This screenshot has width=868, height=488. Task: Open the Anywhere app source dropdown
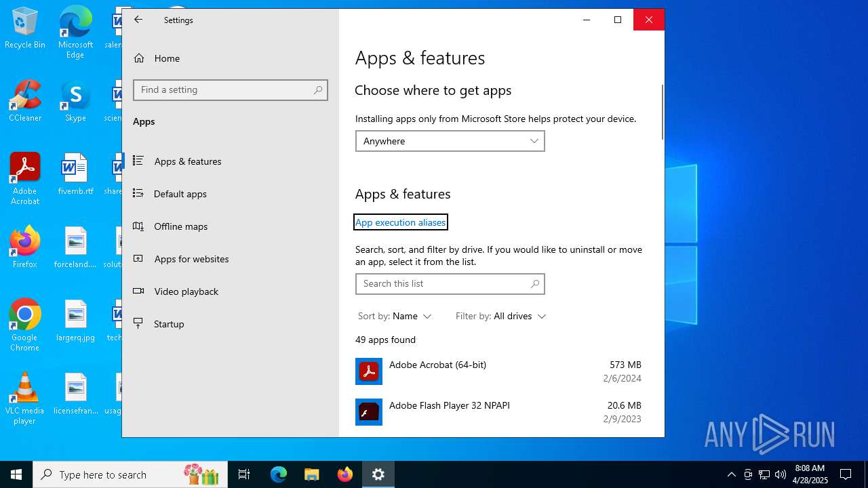click(450, 141)
